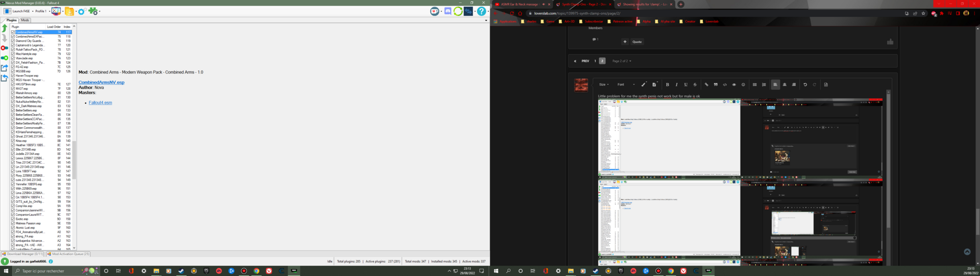
Task: Open the Mod Activation Queue (25) tab
Action: click(x=68, y=254)
